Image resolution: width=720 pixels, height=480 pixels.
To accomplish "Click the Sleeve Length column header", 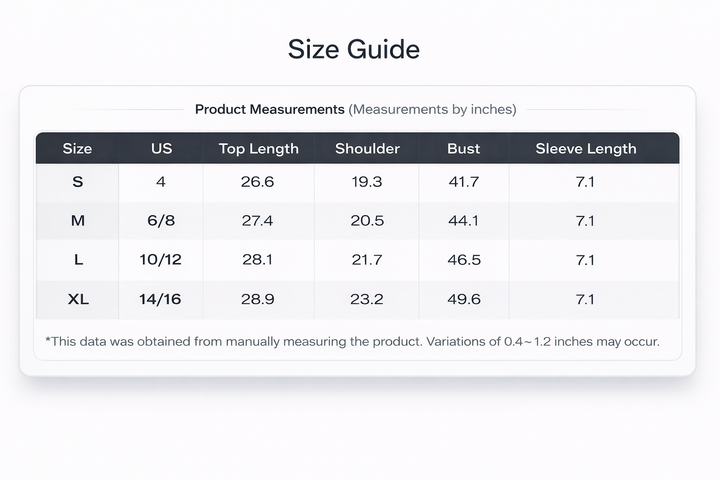I will [585, 148].
